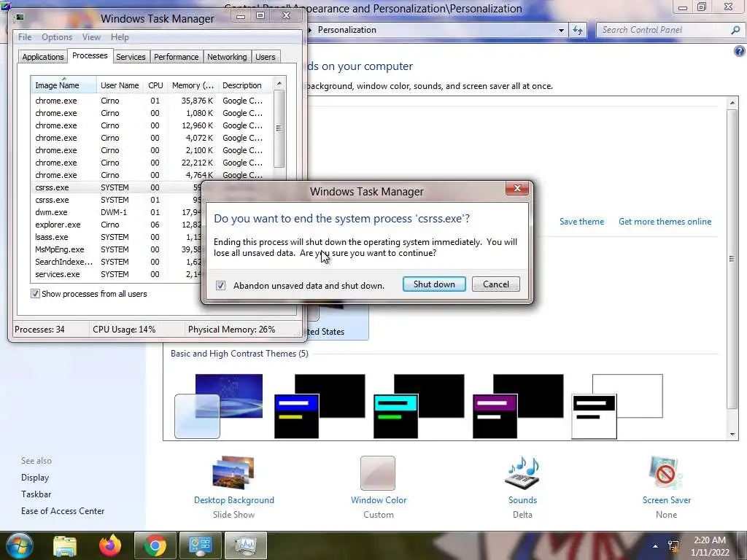Select the lsass.exe process row
This screenshot has height=560, width=747.
(117, 237)
